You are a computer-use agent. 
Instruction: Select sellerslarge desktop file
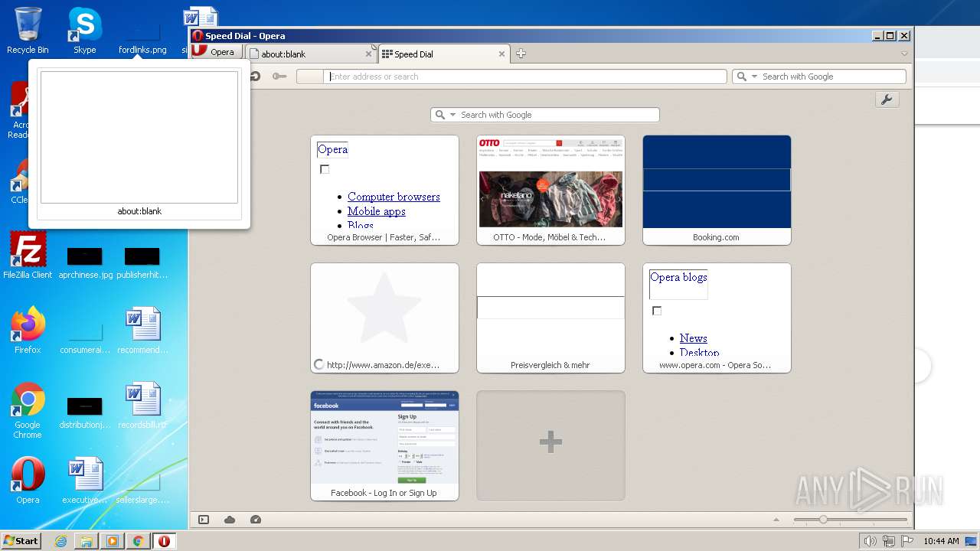[142, 488]
